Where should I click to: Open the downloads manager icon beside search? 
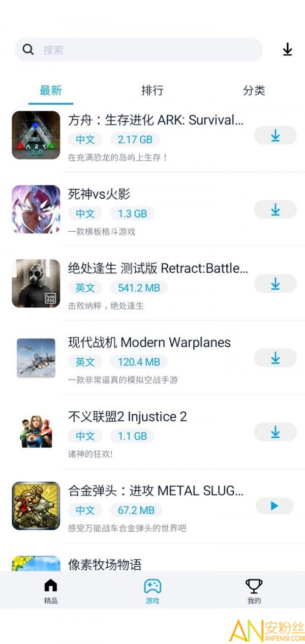click(x=287, y=49)
